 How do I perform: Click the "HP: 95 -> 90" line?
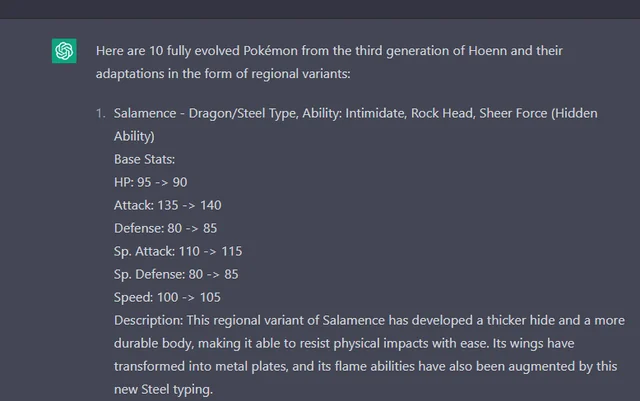pyautogui.click(x=150, y=182)
